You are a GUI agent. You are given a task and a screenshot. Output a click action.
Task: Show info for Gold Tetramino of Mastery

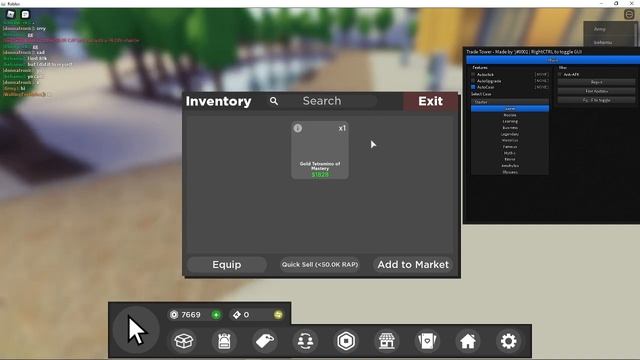click(x=298, y=128)
